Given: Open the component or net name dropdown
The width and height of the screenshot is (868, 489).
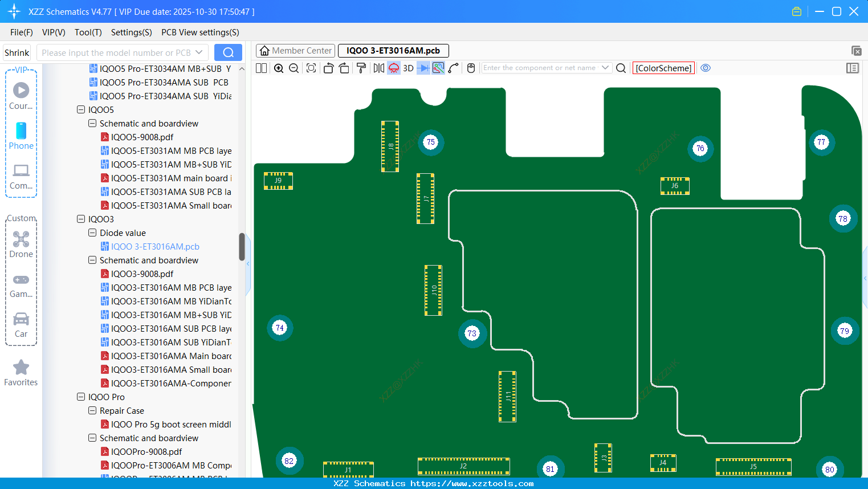Looking at the screenshot, I should click(x=605, y=68).
